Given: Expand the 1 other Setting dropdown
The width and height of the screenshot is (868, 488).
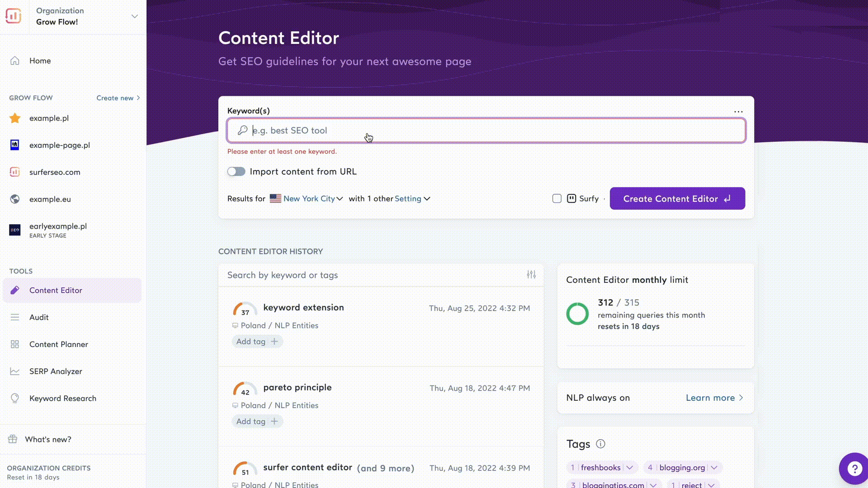Looking at the screenshot, I should 412,199.
